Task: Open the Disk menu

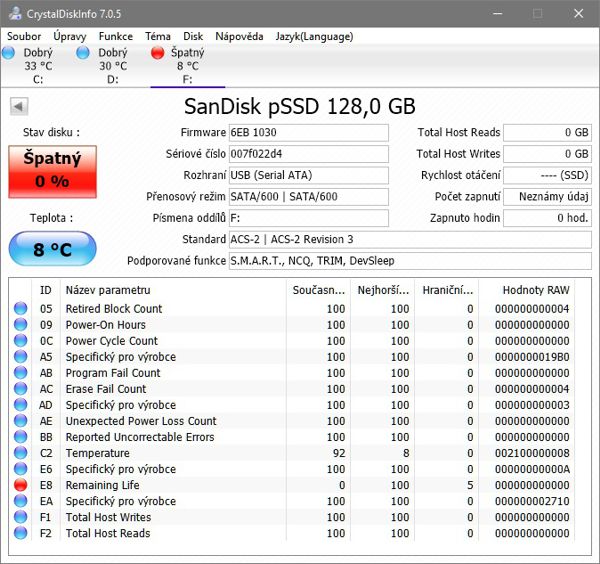Action: pos(193,36)
